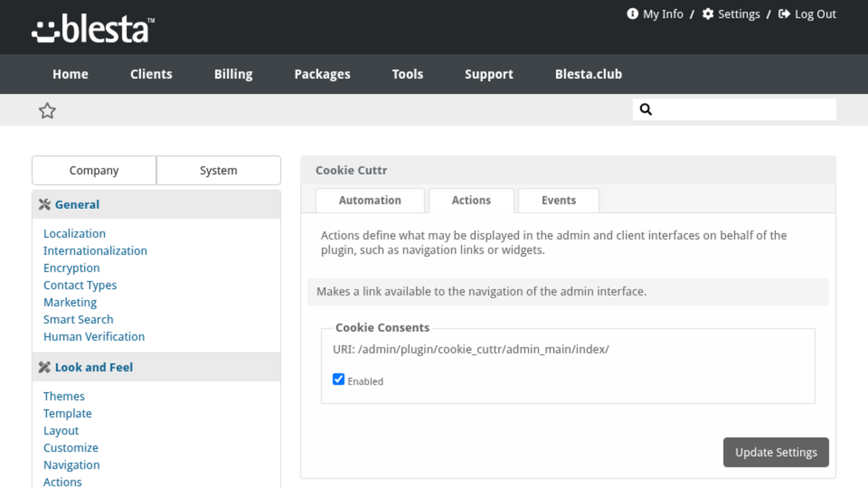Open the Tools menu
This screenshot has width=868, height=488.
click(407, 74)
